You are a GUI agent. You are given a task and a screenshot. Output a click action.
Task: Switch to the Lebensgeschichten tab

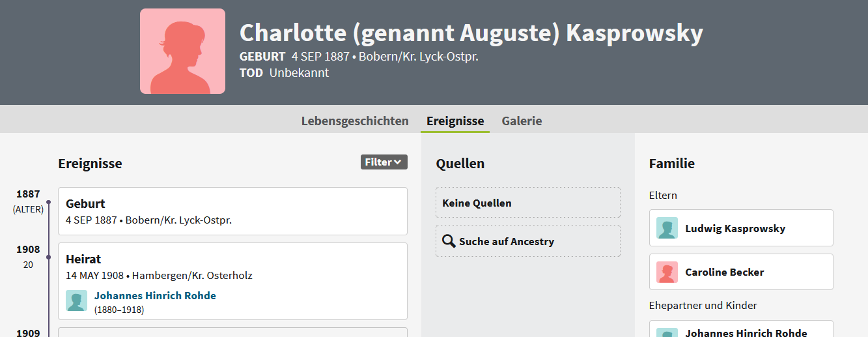355,121
